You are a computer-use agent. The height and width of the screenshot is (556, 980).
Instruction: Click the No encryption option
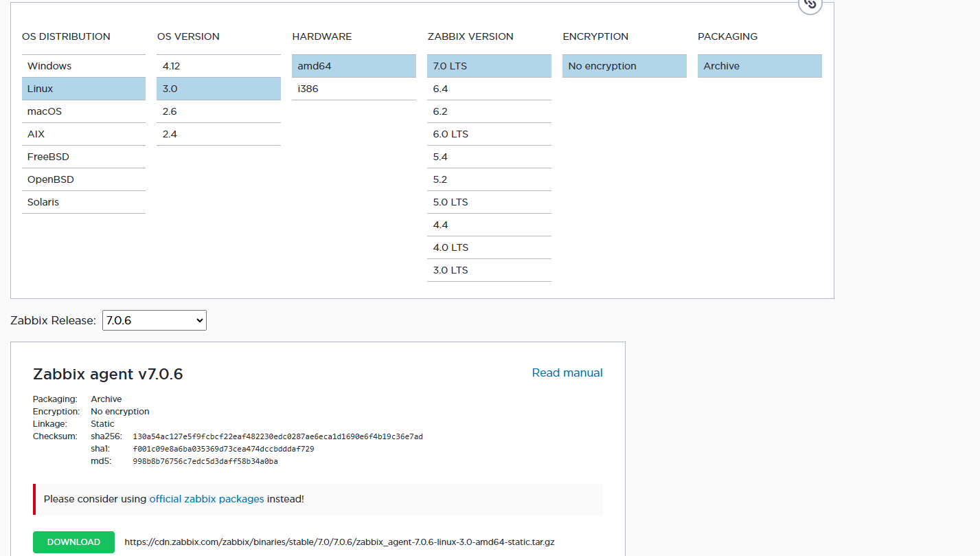pos(624,66)
